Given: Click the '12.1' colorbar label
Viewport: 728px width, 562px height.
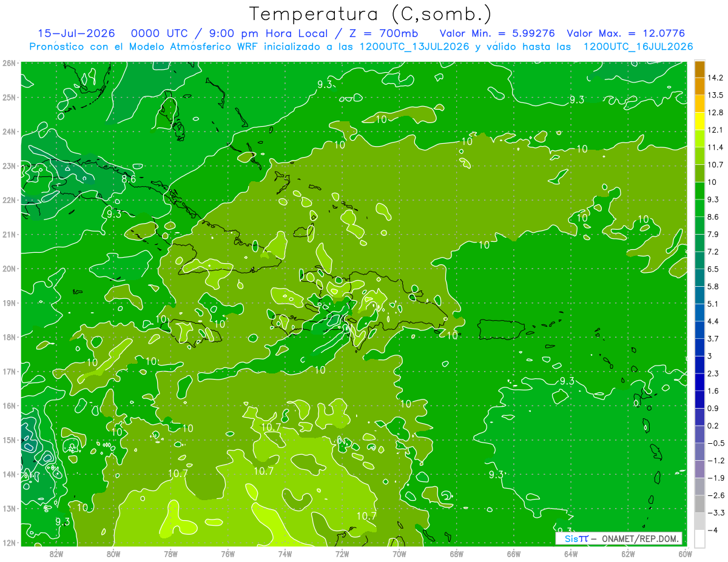Looking at the screenshot, I should pyautogui.click(x=715, y=130).
